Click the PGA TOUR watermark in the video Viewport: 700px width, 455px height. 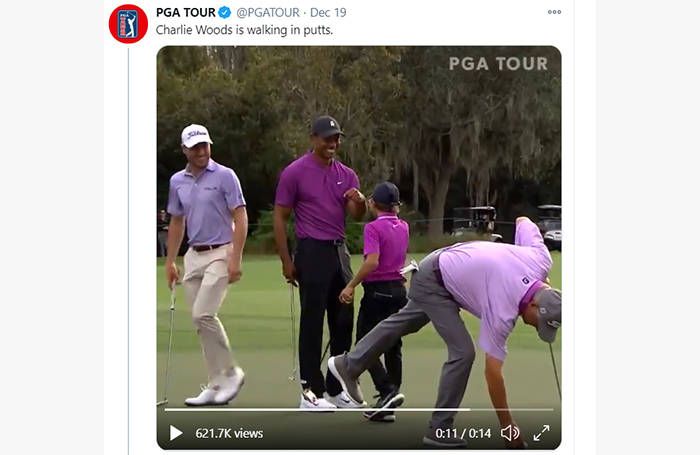click(x=498, y=64)
